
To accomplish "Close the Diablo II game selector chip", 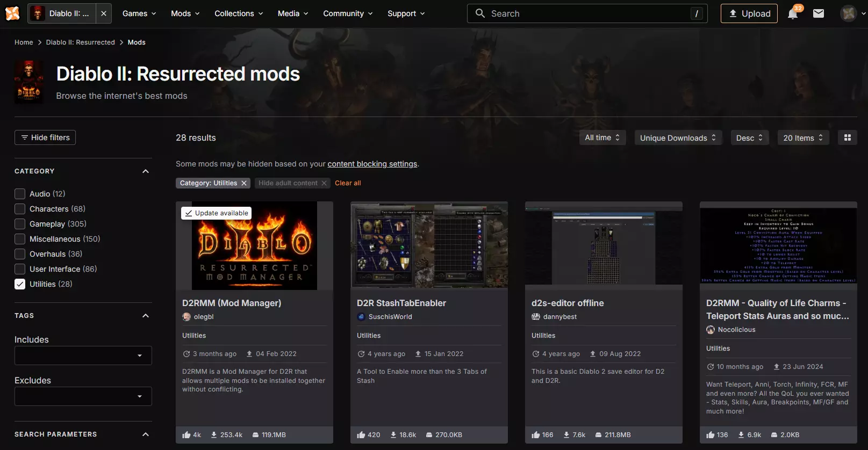I will tap(104, 13).
